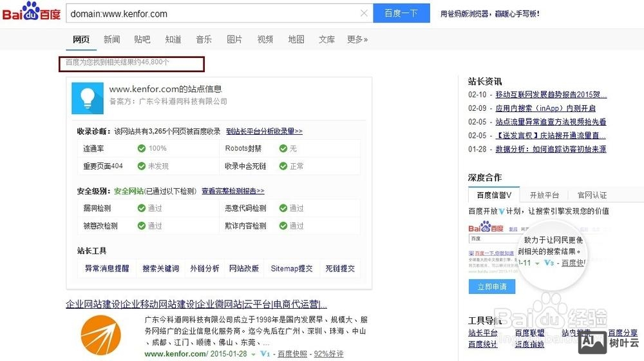Screen dimensions: 644x361
Task: Click the Baidu logo
Action: point(32,12)
